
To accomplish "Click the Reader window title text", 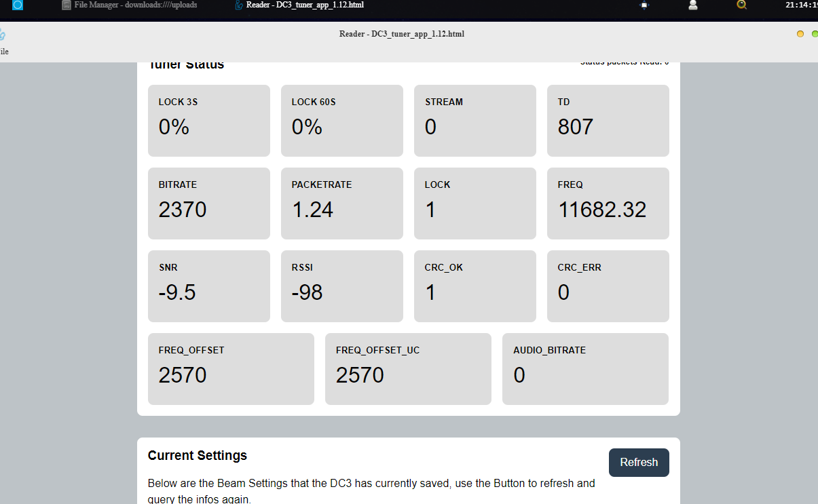I will 402,34.
